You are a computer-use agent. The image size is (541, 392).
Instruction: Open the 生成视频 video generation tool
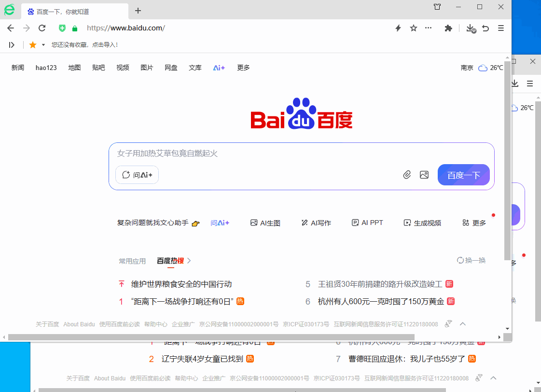422,223
